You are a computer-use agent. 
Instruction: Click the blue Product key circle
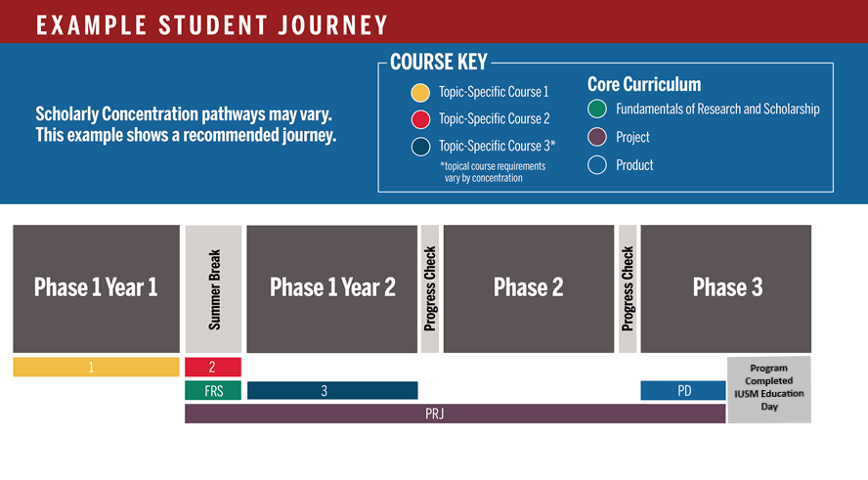pos(597,165)
